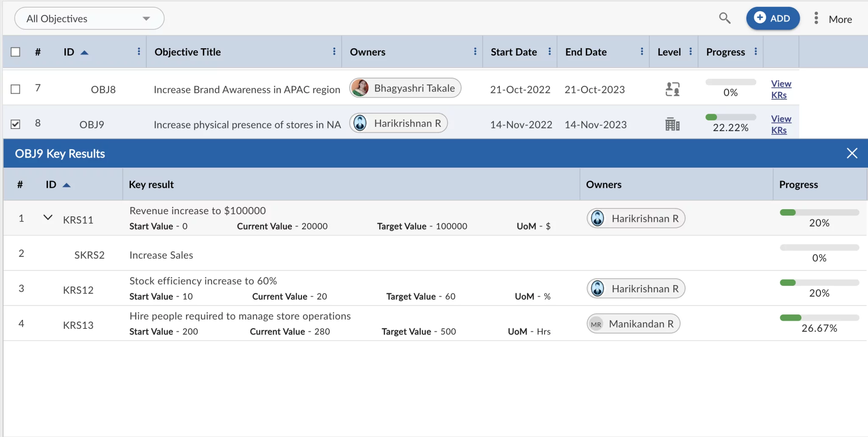868x437 pixels.
Task: Collapse the KRS11 key result details
Action: tap(47, 217)
